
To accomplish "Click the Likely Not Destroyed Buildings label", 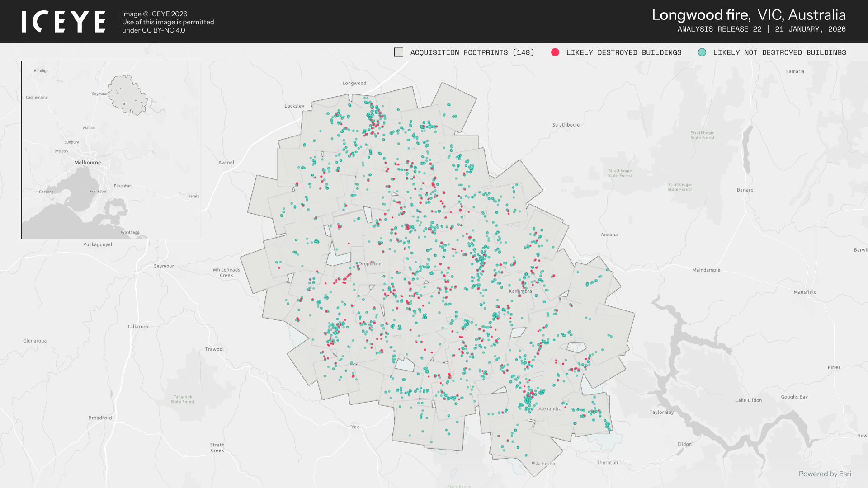I will [x=779, y=52].
